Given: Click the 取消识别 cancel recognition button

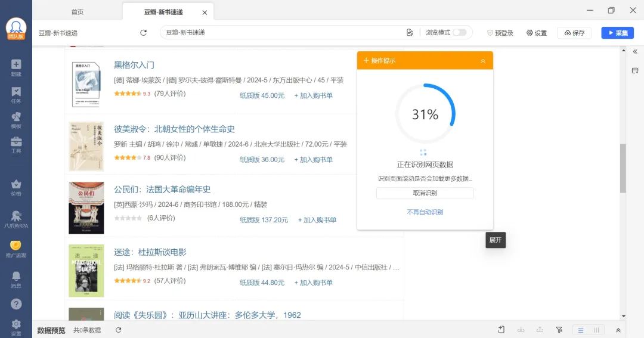Looking at the screenshot, I should [x=425, y=193].
